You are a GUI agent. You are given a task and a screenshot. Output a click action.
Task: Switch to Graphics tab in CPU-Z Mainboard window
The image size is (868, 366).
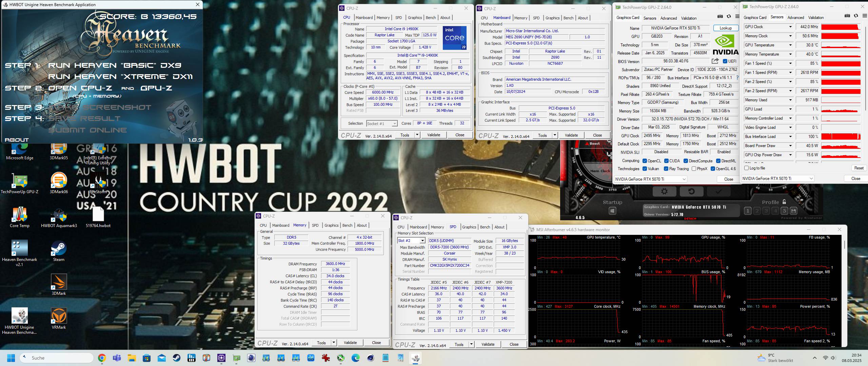pyautogui.click(x=552, y=18)
